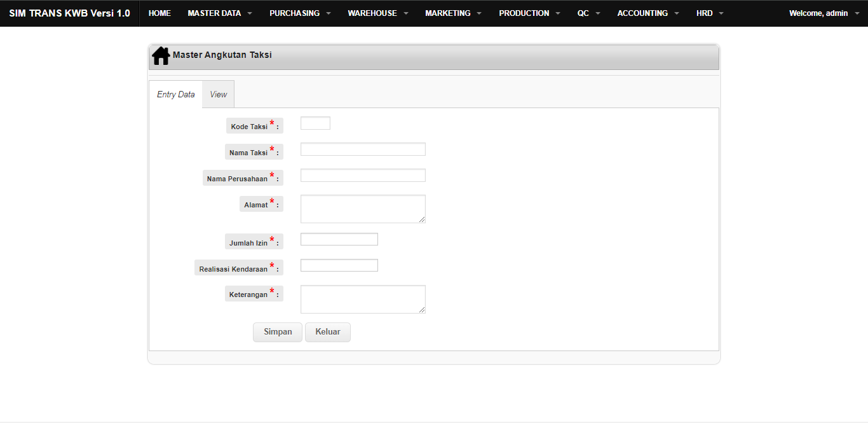Click the home icon beside Master Angkutan Taksi
This screenshot has width=868, height=423.
161,56
